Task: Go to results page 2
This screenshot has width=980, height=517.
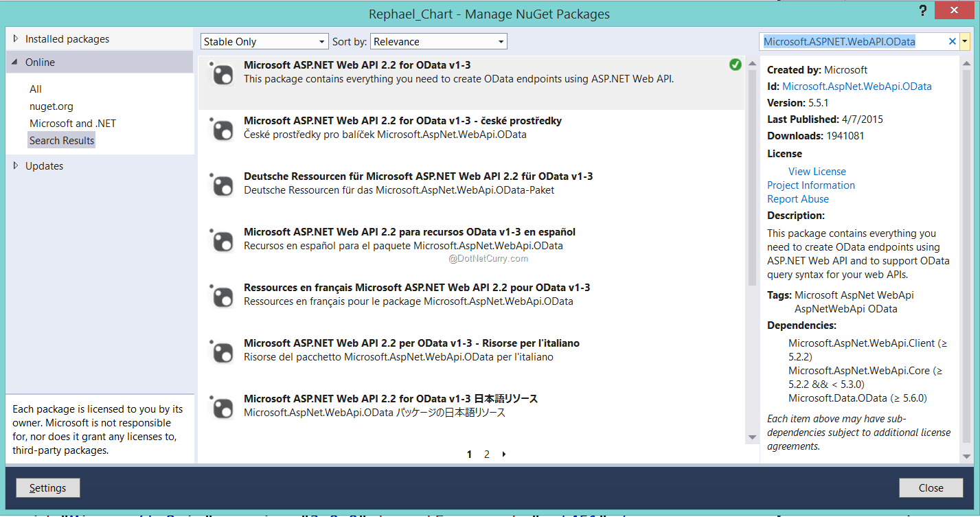Action: point(487,454)
